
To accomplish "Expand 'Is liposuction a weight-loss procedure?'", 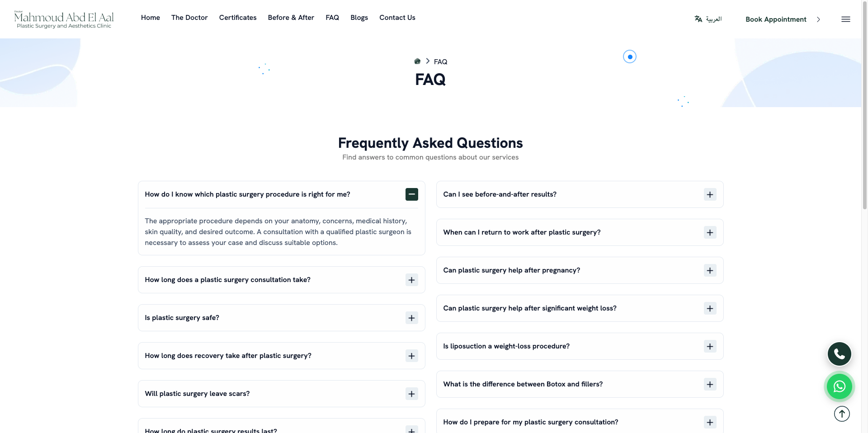I will point(580,346).
